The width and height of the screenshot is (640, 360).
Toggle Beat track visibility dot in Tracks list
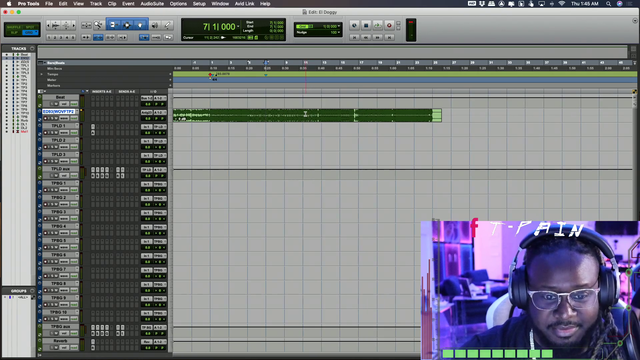pos(7,55)
